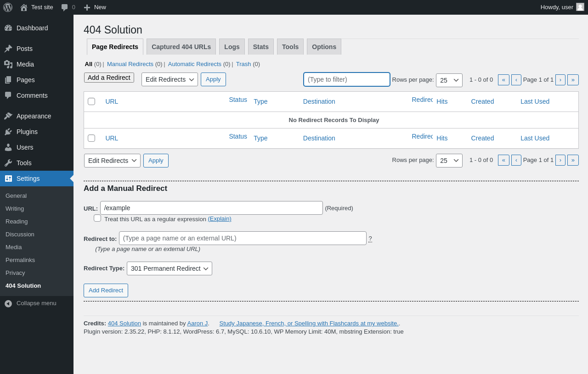Viewport: 588px width, 374px height.
Task: Expand the top Edit Redirects bulk dropdown
Action: coord(170,79)
